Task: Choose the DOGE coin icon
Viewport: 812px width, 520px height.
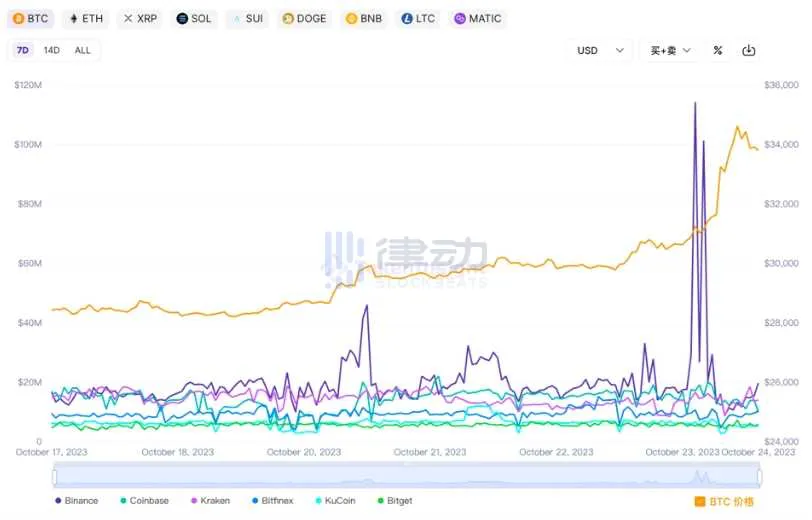Action: (x=288, y=19)
